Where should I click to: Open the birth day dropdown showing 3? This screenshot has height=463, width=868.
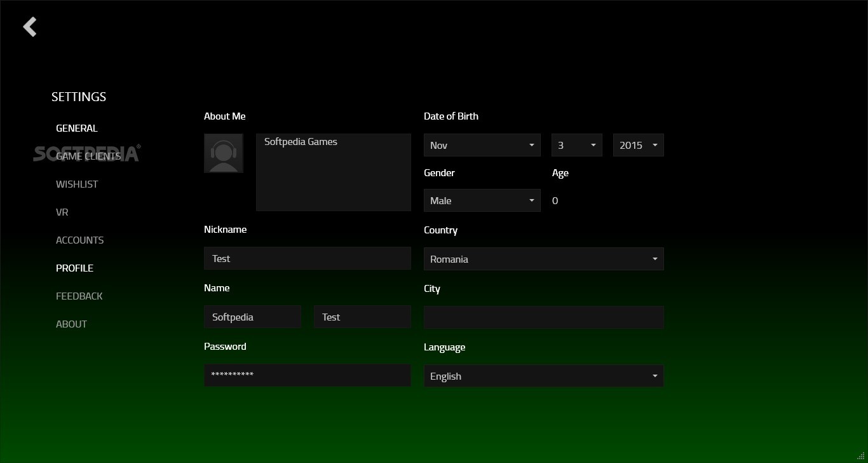pos(576,145)
